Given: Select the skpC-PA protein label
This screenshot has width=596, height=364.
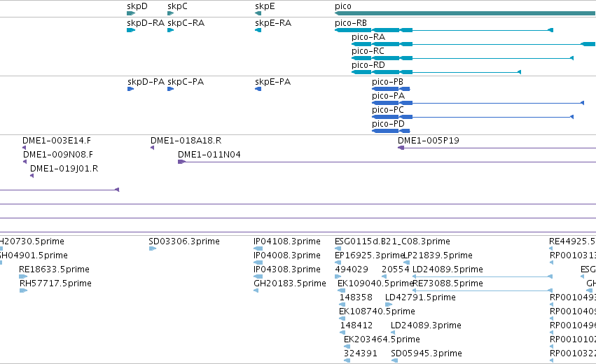Looking at the screenshot, I should click(x=186, y=82).
